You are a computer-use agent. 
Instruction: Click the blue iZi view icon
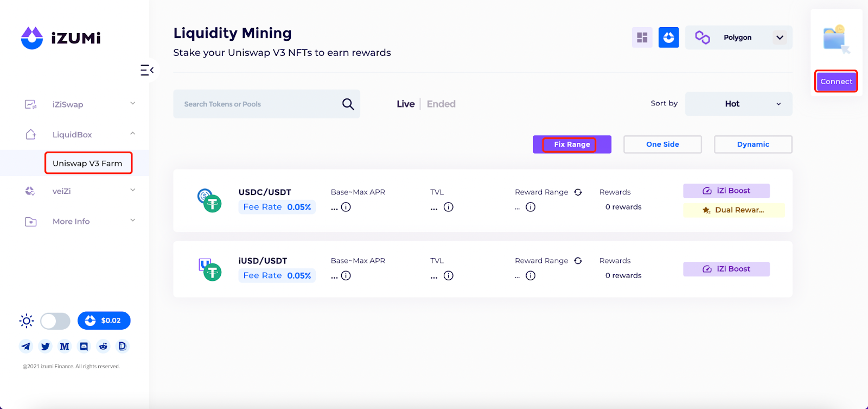pos(669,37)
